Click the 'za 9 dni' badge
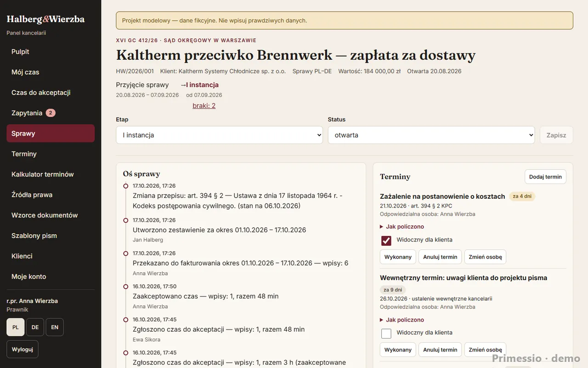Screen dimensions: 588x368 393,290
